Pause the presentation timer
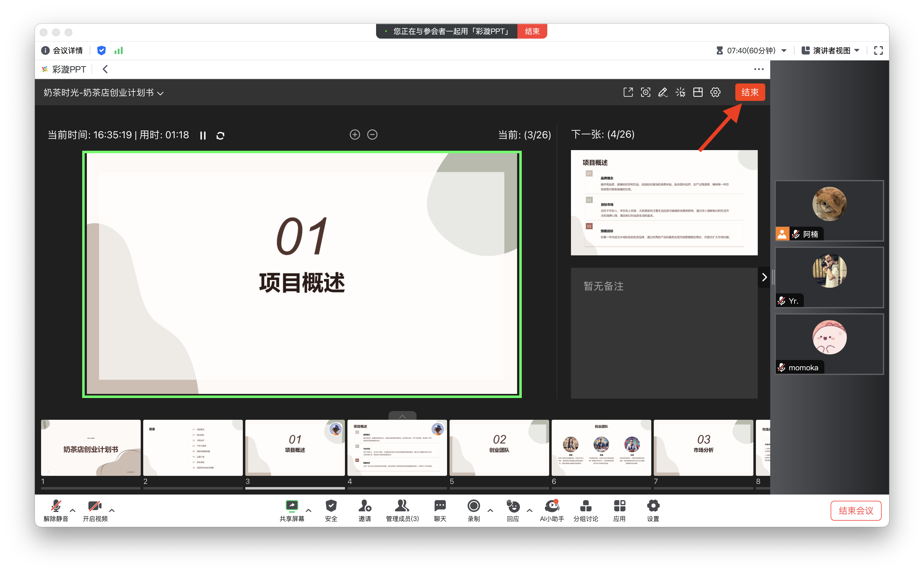This screenshot has height=573, width=924. point(203,136)
